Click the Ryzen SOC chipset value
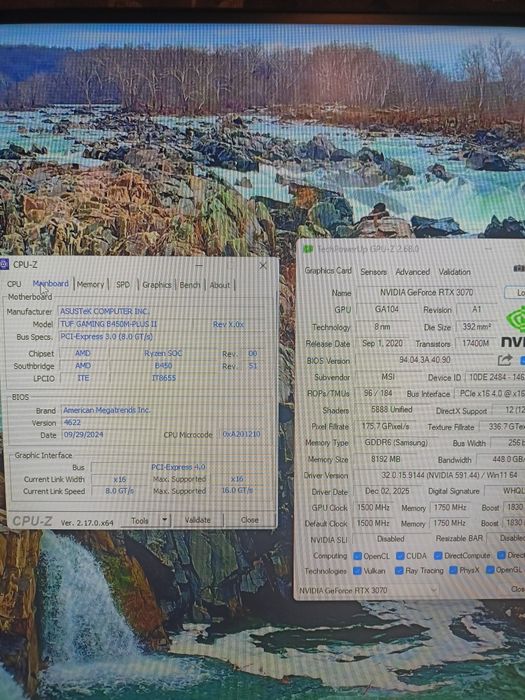Viewport: 525px width, 700px height. click(x=163, y=353)
